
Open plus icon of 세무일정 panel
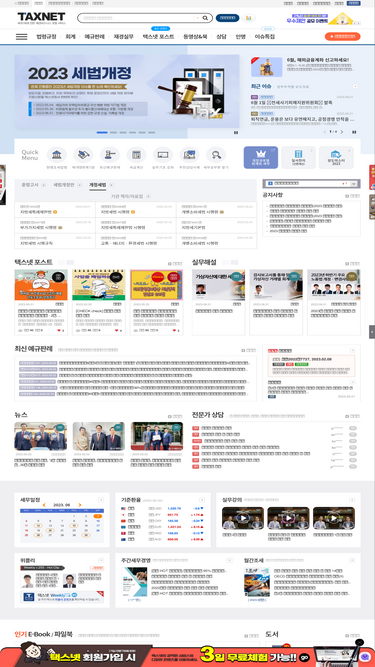(x=101, y=500)
